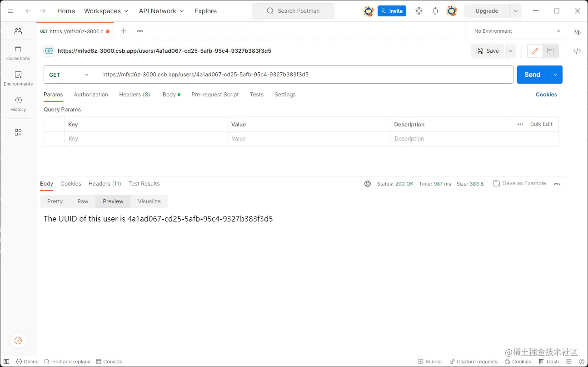Screen dimensions: 588x367
Task: Click the HTTP request type icon
Action: (49, 51)
